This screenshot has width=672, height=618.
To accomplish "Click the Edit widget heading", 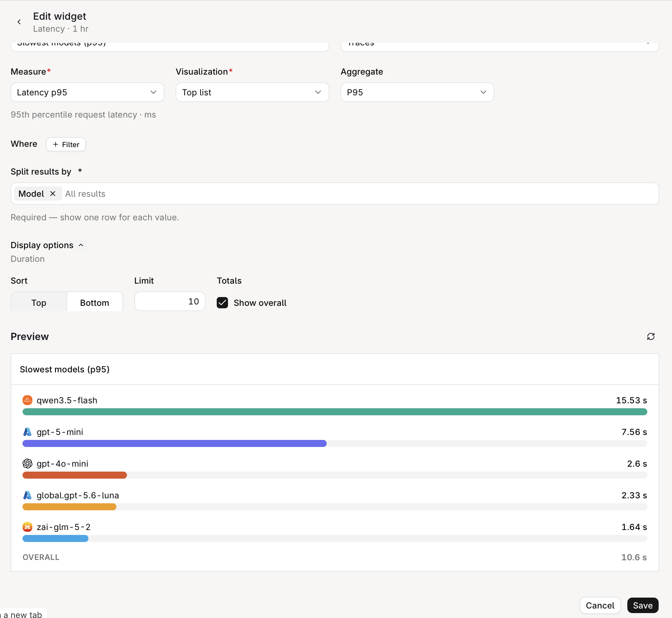I will pos(59,16).
